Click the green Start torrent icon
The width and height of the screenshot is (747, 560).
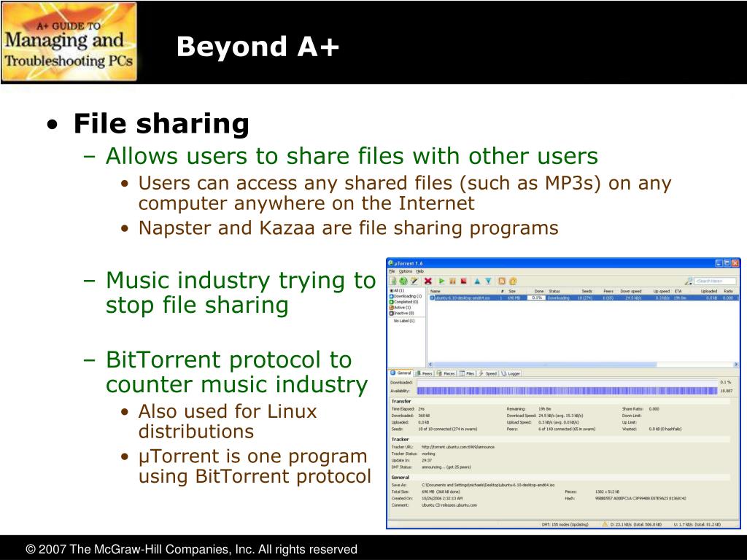coord(441,281)
